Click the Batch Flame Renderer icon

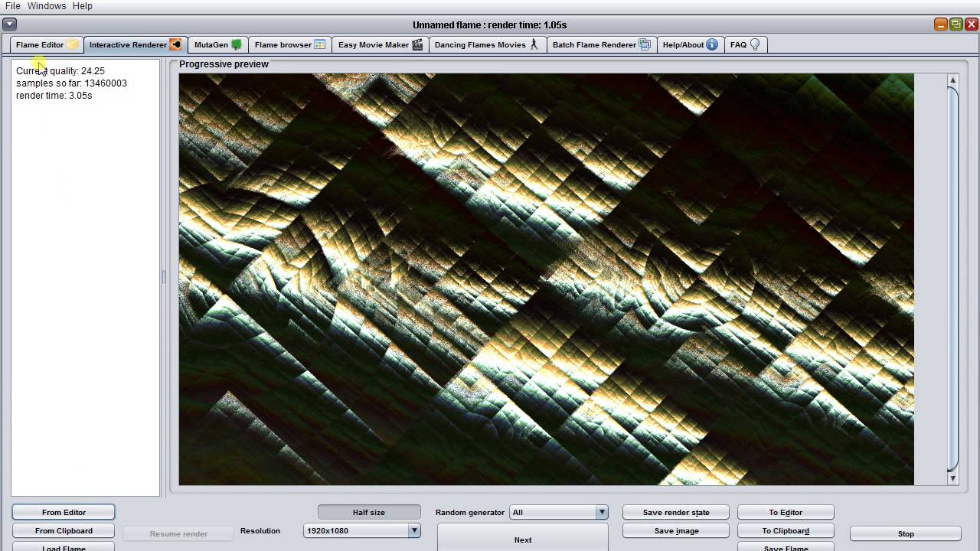tap(645, 44)
